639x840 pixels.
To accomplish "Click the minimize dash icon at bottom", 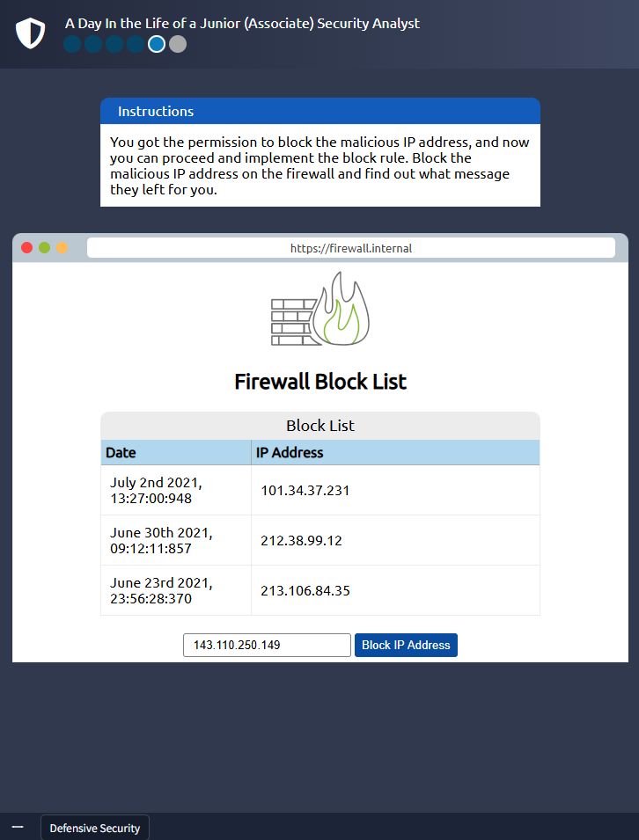I will coord(18,827).
